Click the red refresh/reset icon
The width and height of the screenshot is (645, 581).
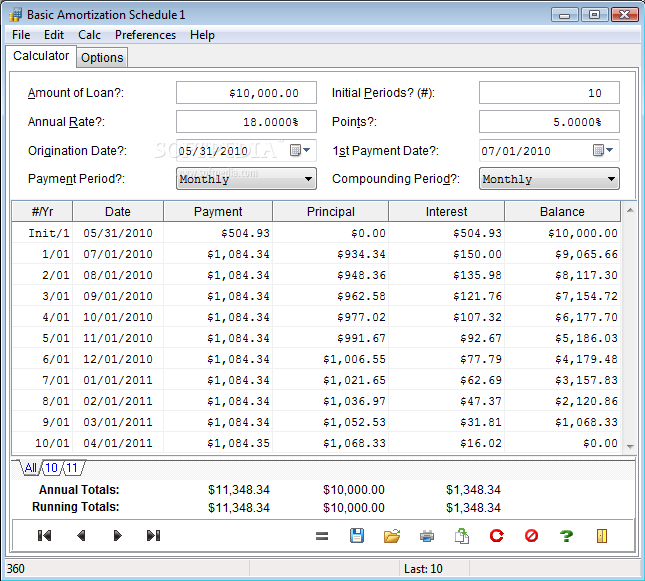tap(497, 535)
